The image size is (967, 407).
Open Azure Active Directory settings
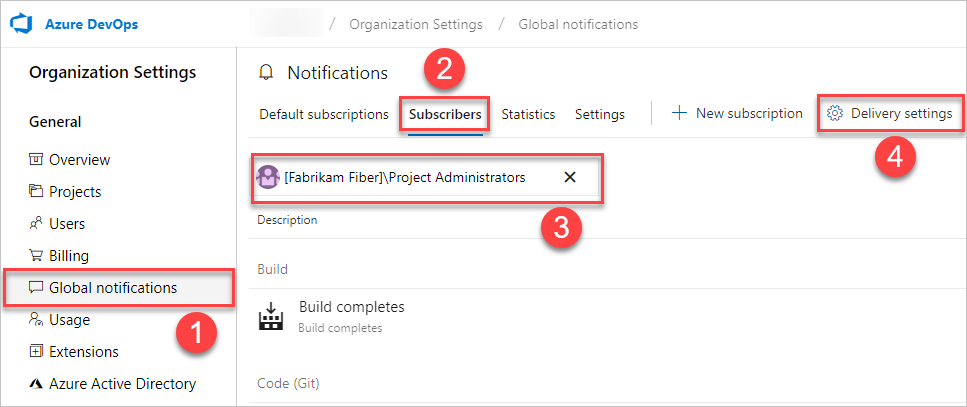point(123,384)
